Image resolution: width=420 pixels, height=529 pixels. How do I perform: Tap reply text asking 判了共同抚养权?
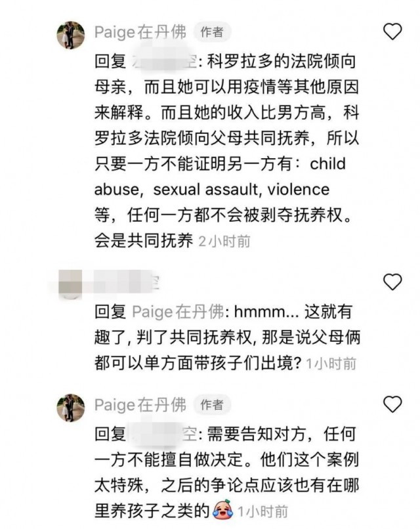(227, 337)
